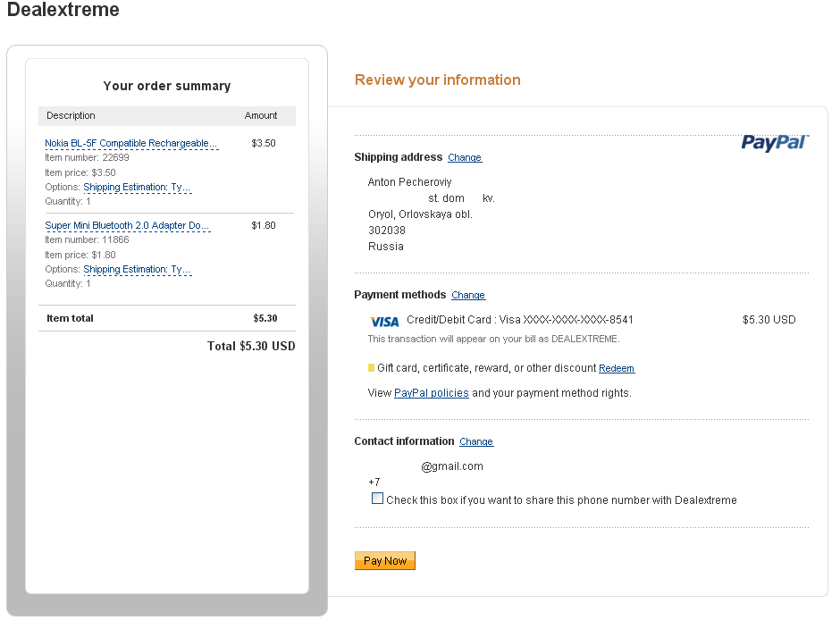Check the share phone number box
The image size is (840, 621).
click(x=378, y=499)
